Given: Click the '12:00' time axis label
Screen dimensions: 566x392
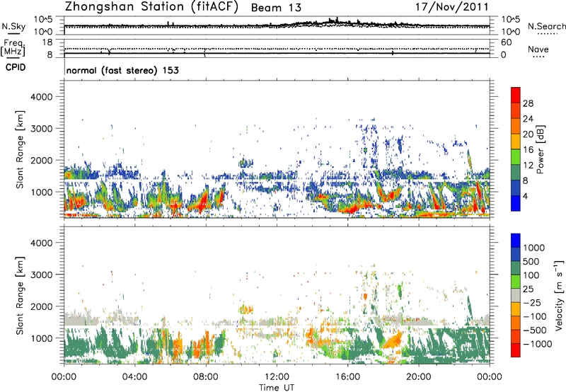Looking at the screenshot, I should tap(277, 377).
